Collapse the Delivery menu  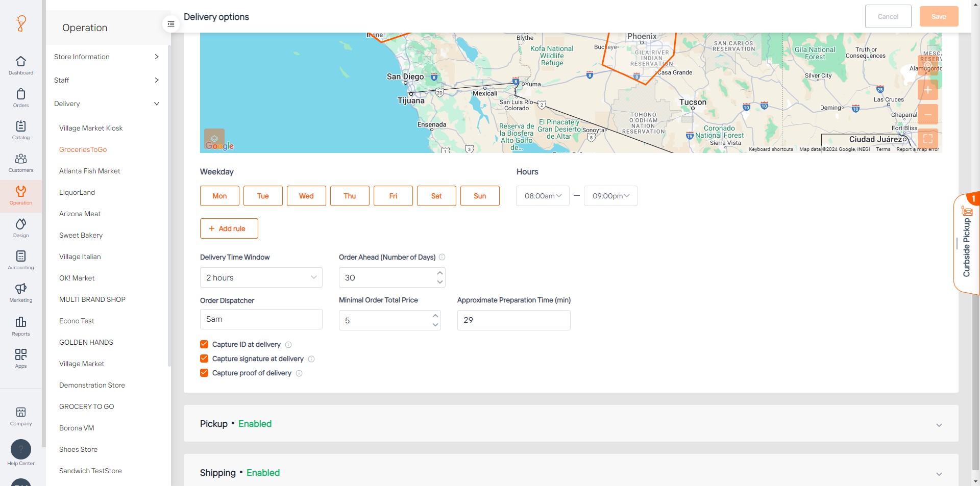(107, 104)
